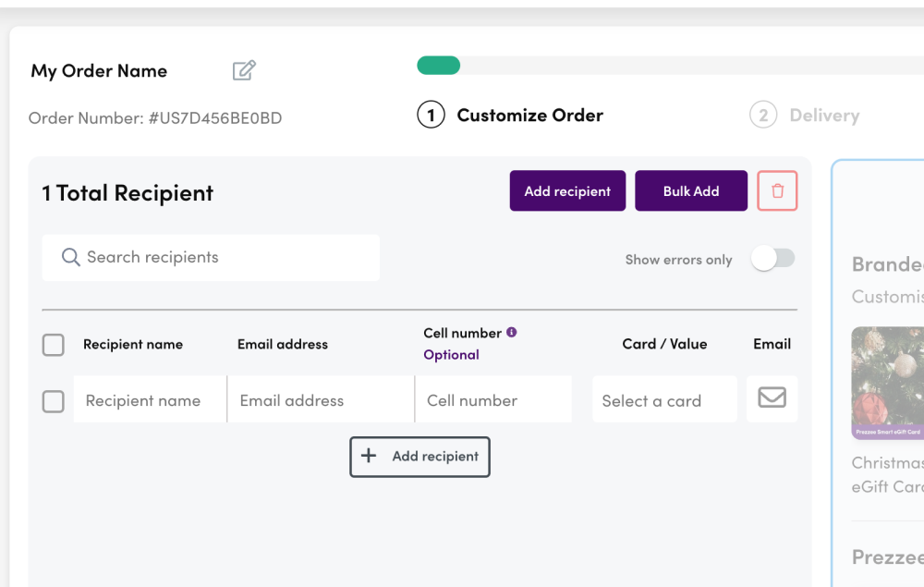Click the Add recipient button
The image size is (924, 587).
click(x=567, y=190)
